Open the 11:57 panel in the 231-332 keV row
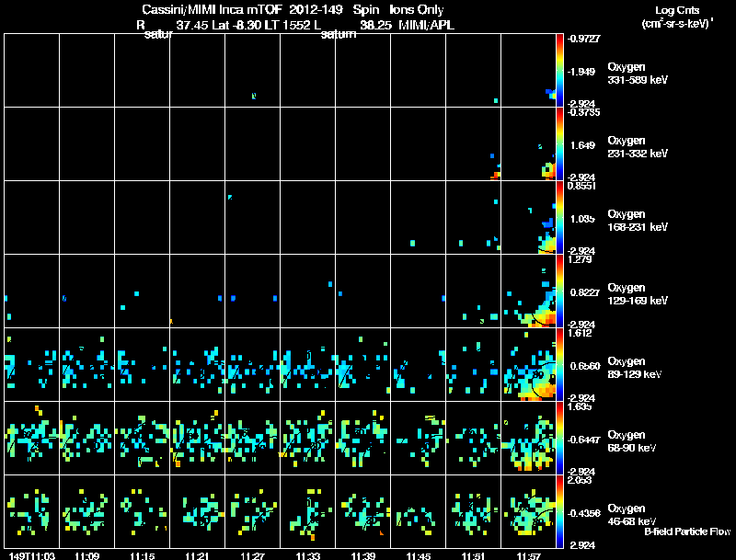 pyautogui.click(x=528, y=144)
